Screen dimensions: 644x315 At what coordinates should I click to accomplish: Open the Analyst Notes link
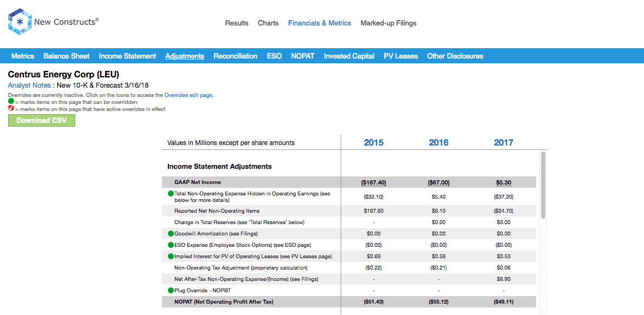pos(29,86)
